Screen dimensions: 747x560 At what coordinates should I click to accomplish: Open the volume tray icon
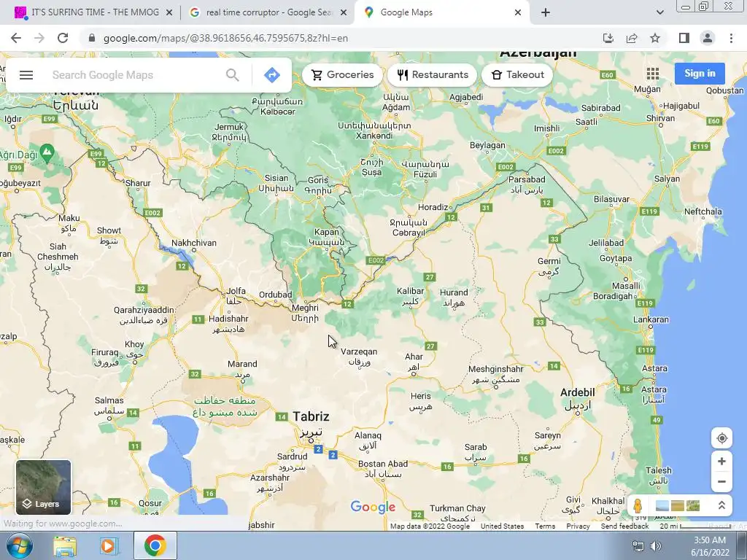(656, 545)
